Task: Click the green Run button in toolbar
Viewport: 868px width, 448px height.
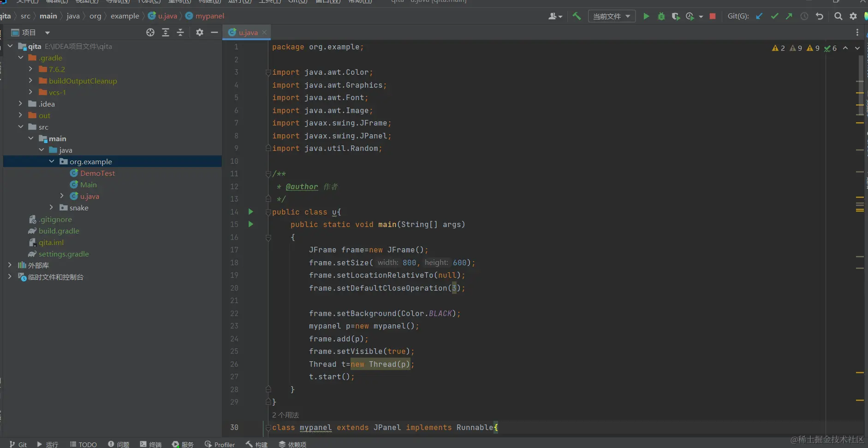Action: point(646,16)
